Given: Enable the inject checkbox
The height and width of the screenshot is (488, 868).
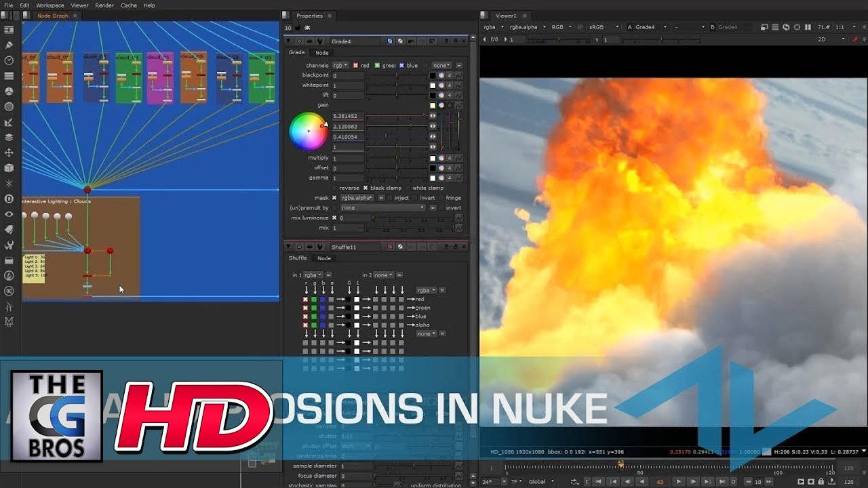Looking at the screenshot, I should [389, 198].
